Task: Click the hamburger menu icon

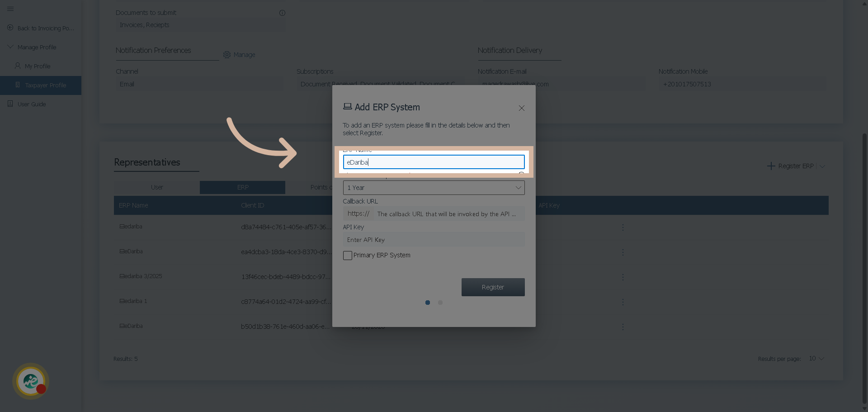Action: 10,9
